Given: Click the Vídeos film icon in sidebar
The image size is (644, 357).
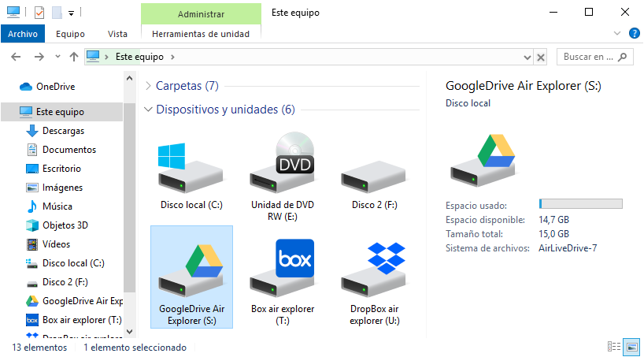Looking at the screenshot, I should pos(32,244).
